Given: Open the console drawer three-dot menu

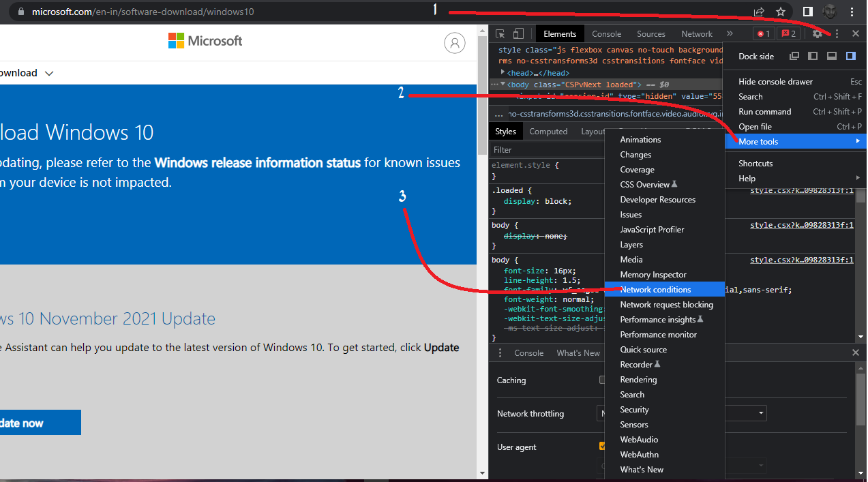Looking at the screenshot, I should click(x=500, y=352).
